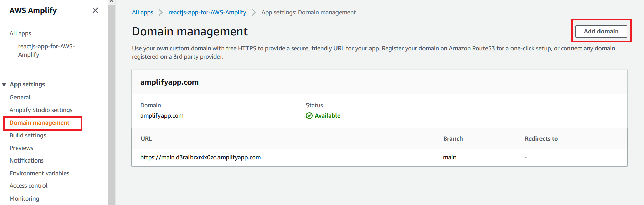Open Notifications settings
This screenshot has width=644, height=205.
pyautogui.click(x=27, y=160)
